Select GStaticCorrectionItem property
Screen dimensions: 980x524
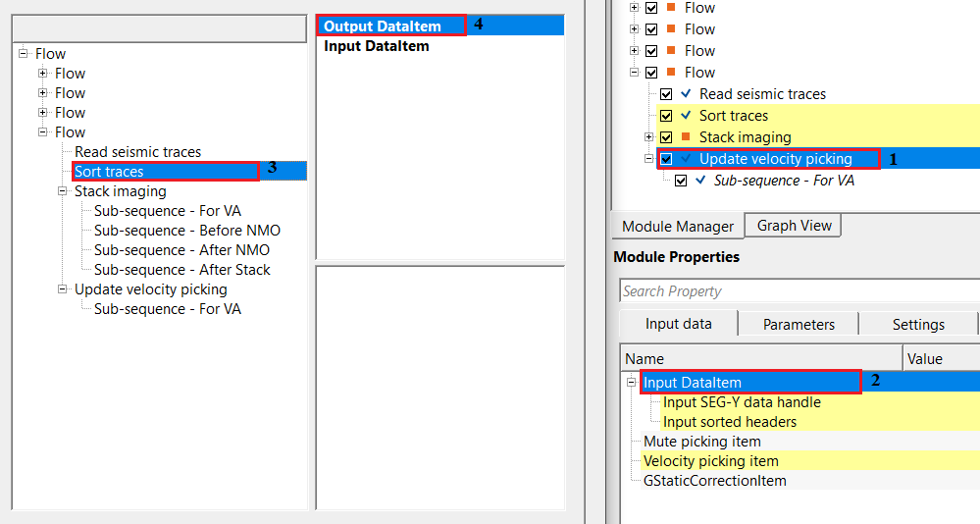click(714, 480)
